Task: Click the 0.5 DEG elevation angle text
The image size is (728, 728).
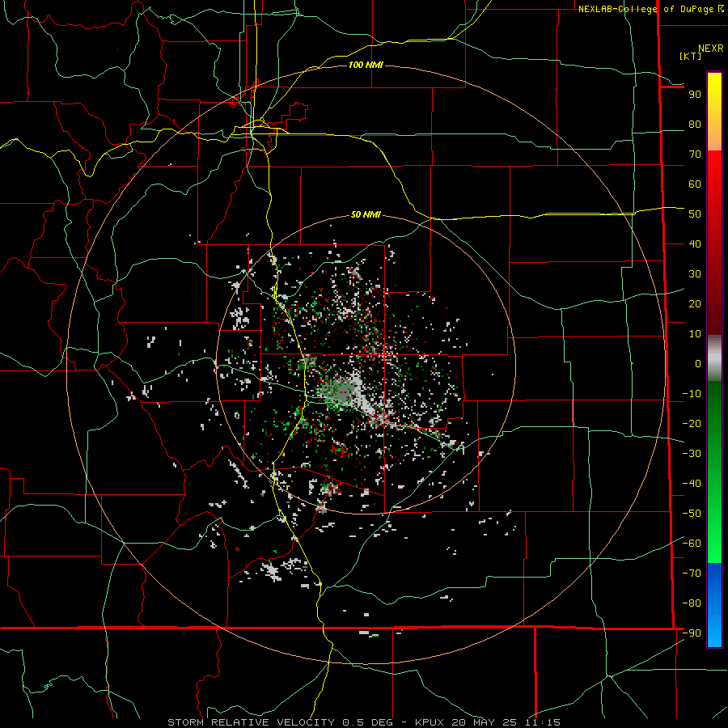Action: (368, 722)
